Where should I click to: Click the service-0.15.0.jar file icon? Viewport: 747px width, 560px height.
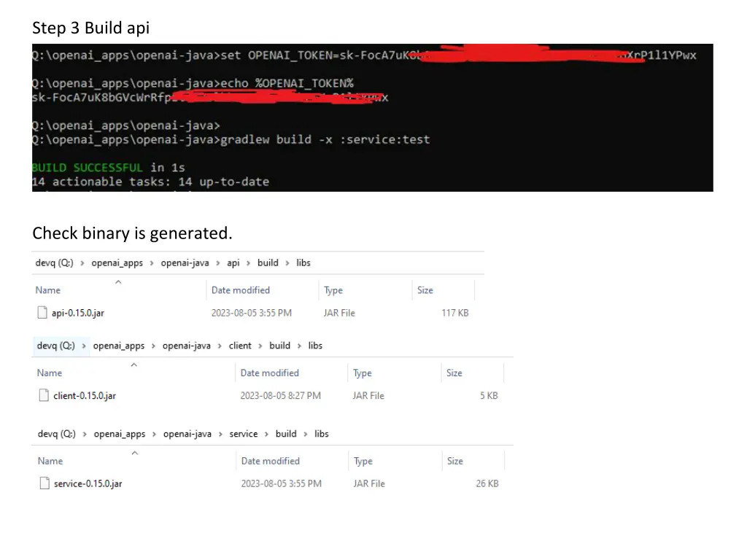point(44,483)
